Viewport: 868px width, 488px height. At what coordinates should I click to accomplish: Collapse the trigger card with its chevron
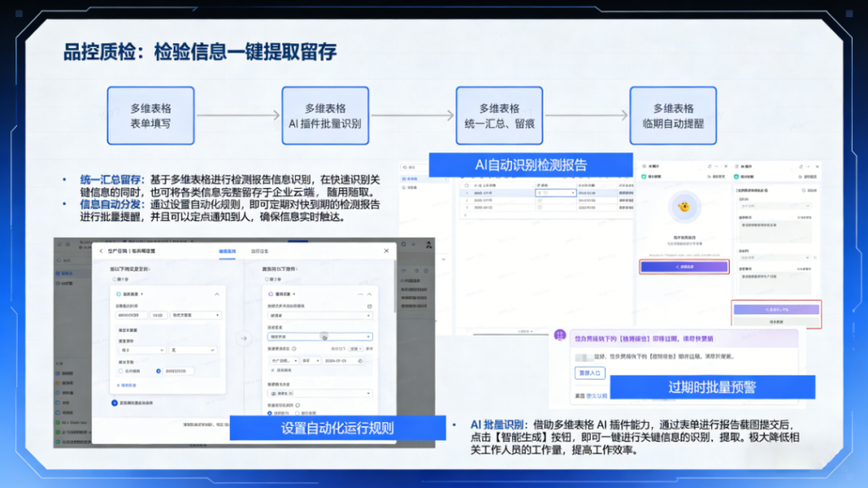click(216, 294)
